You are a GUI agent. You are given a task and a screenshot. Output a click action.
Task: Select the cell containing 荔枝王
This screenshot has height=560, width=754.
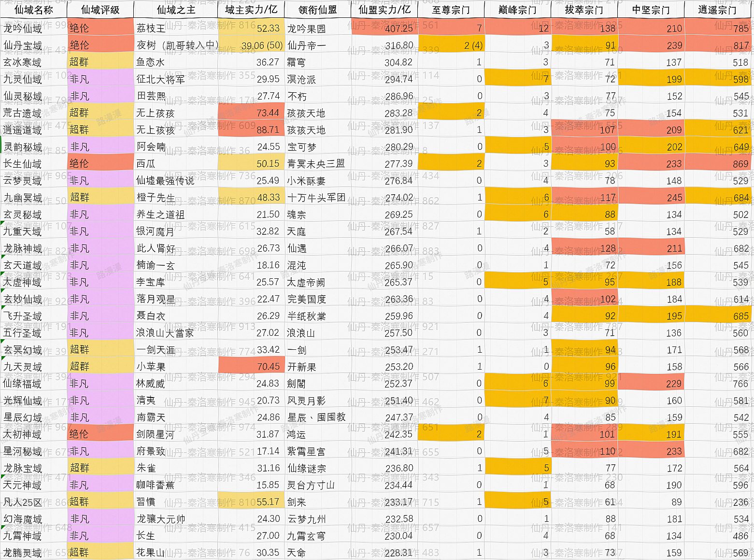[x=176, y=29]
